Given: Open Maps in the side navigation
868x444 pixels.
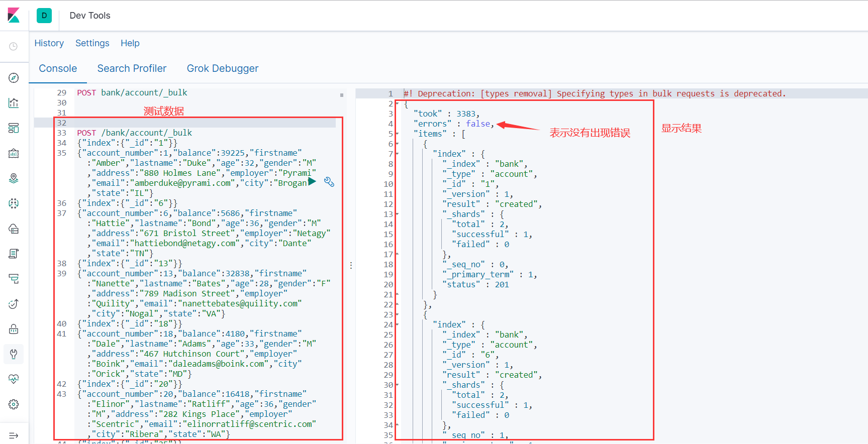Looking at the screenshot, I should tap(14, 178).
